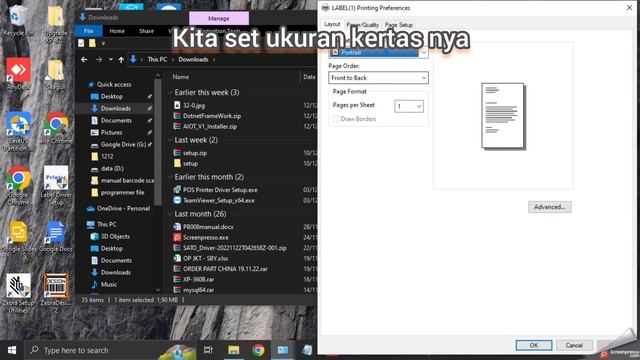Click Downloads in the address path
The width and height of the screenshot is (640, 360).
pyautogui.click(x=193, y=60)
